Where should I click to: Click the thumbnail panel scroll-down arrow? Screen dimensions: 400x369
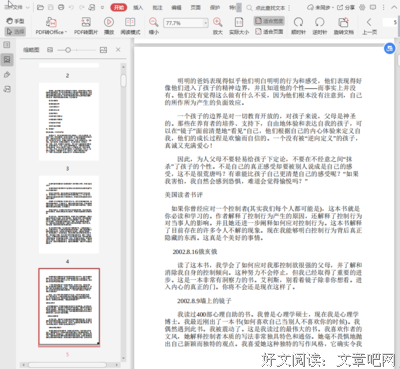123,358
